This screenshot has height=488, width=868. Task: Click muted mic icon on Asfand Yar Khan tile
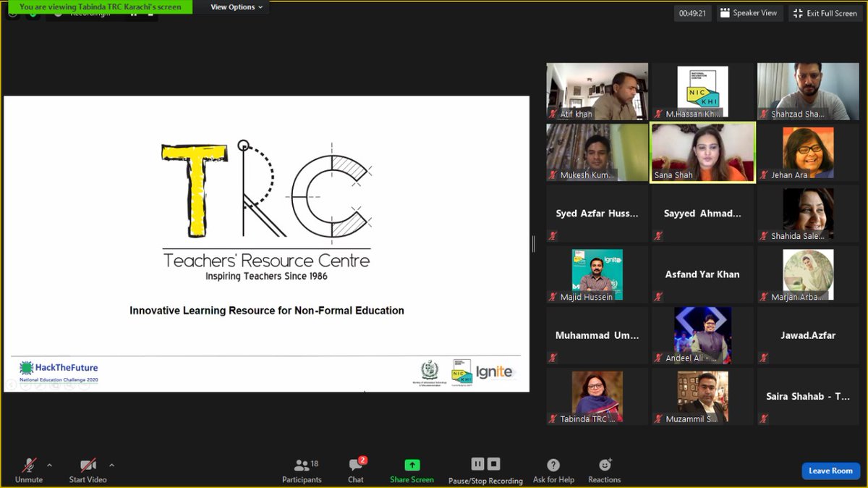point(659,296)
